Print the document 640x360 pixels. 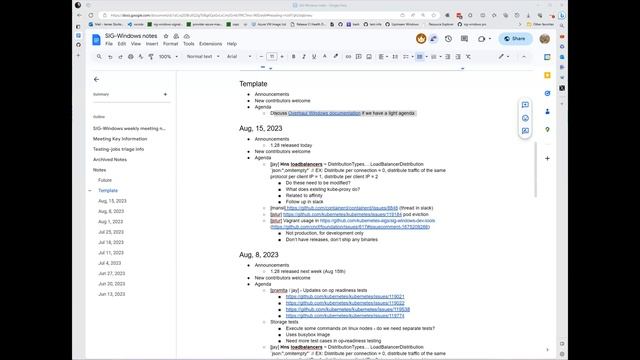131,57
